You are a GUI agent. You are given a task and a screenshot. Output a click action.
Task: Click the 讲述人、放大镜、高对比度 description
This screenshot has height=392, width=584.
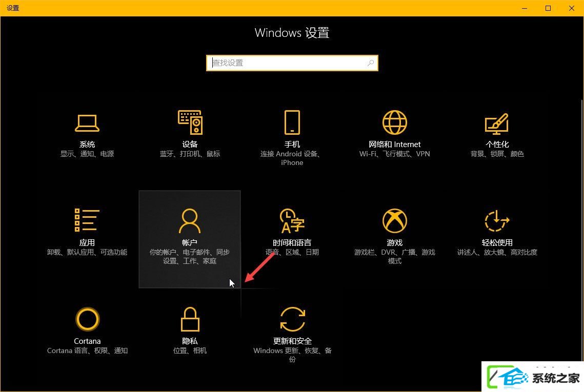pyautogui.click(x=497, y=252)
